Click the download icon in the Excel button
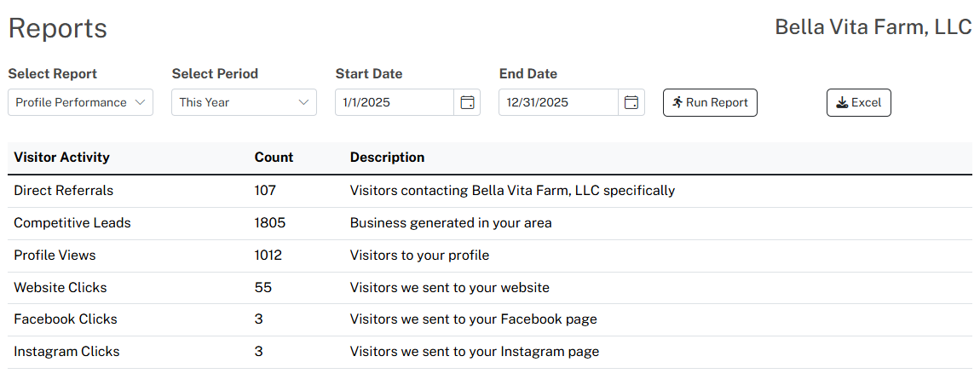The image size is (980, 385). [x=842, y=102]
